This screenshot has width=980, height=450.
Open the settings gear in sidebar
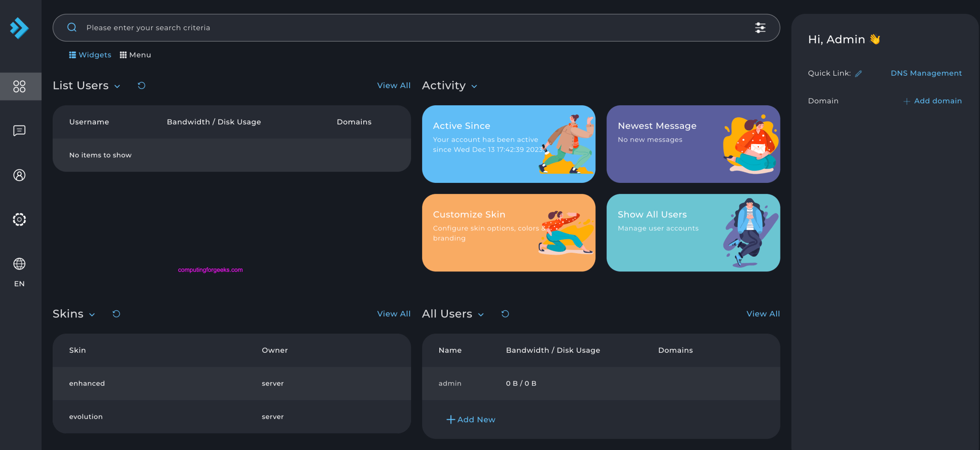[x=20, y=219]
